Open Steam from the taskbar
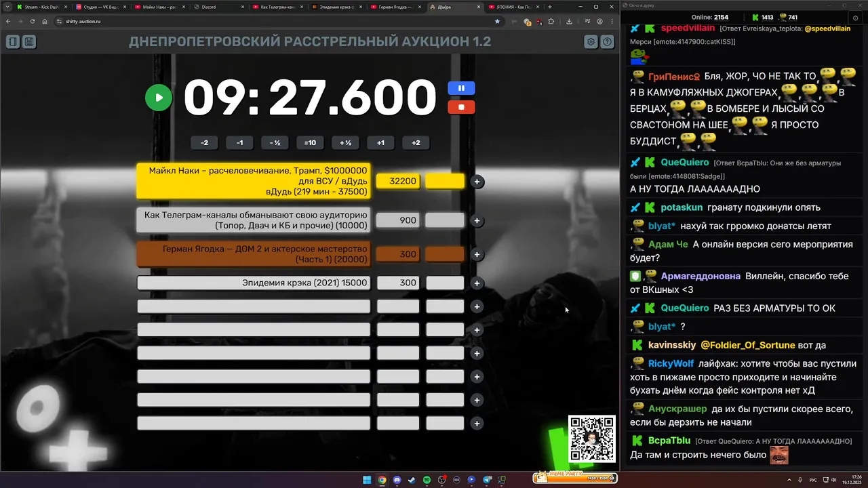The width and height of the screenshot is (868, 488). [x=412, y=480]
